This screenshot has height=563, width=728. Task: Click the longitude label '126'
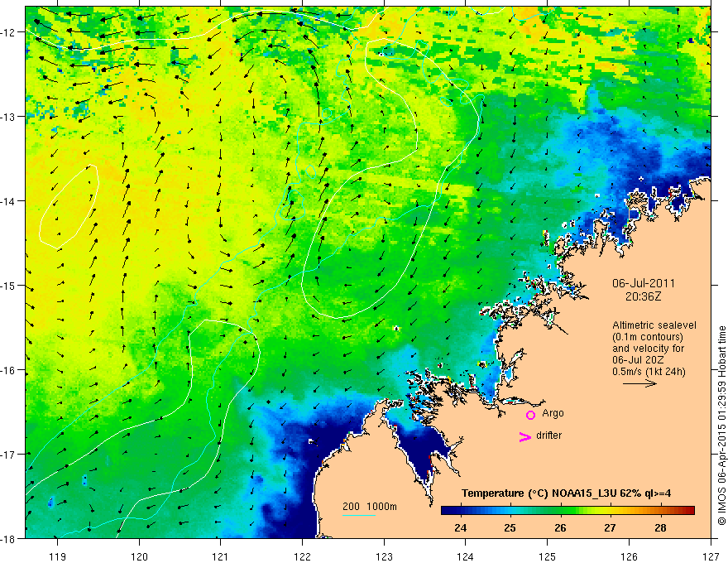coord(629,556)
